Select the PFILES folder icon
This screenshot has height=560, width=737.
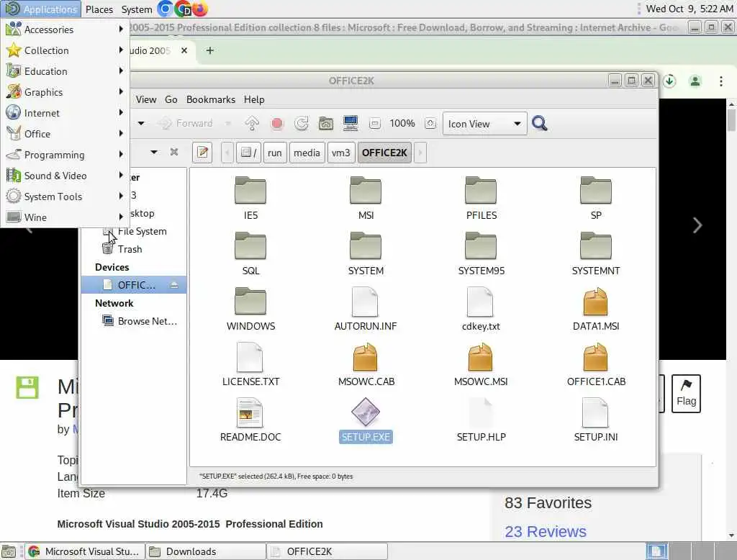pos(481,191)
